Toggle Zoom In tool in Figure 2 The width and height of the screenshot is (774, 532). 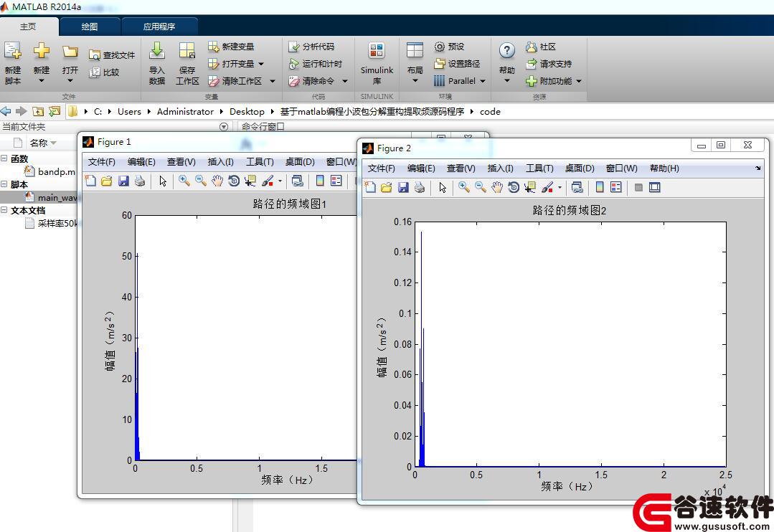[x=464, y=188]
